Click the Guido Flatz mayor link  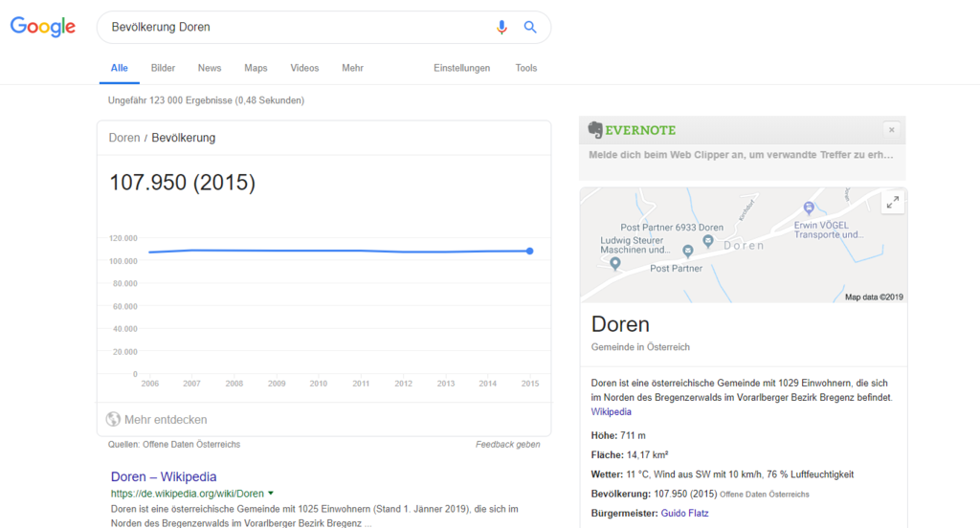click(x=684, y=514)
